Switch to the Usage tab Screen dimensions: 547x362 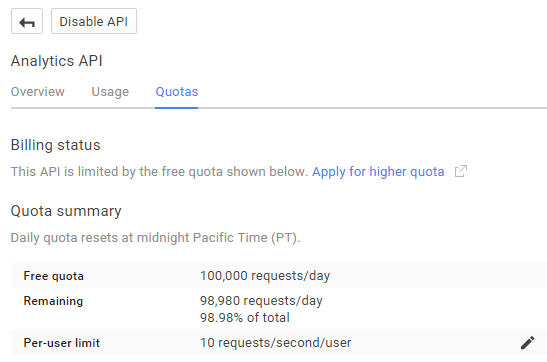point(110,92)
